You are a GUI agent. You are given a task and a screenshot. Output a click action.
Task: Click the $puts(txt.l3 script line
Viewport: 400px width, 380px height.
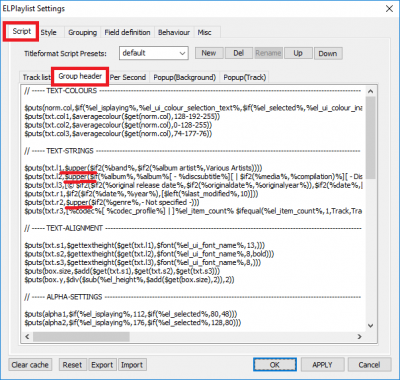coord(193,185)
